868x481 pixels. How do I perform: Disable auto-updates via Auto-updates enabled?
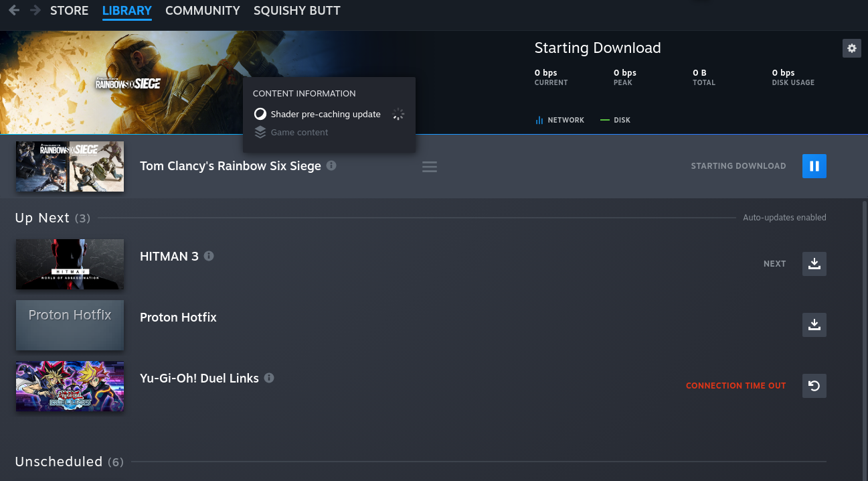coord(784,217)
